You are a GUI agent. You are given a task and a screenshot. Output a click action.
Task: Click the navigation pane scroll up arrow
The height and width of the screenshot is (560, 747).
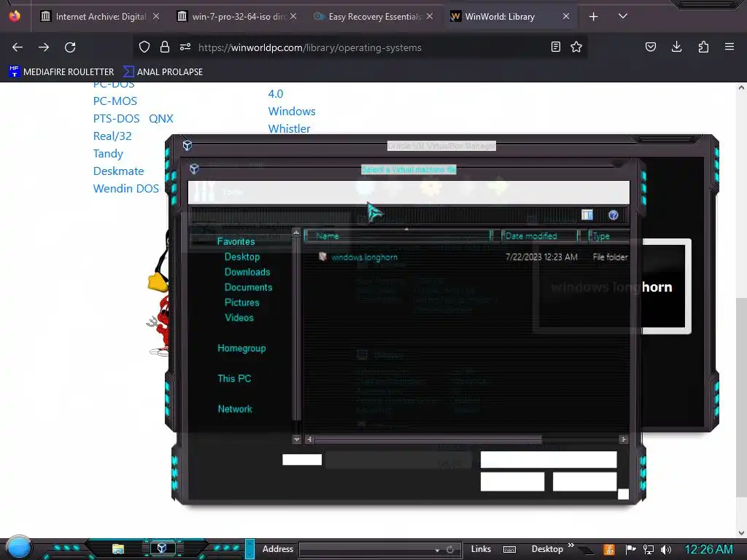tap(296, 233)
